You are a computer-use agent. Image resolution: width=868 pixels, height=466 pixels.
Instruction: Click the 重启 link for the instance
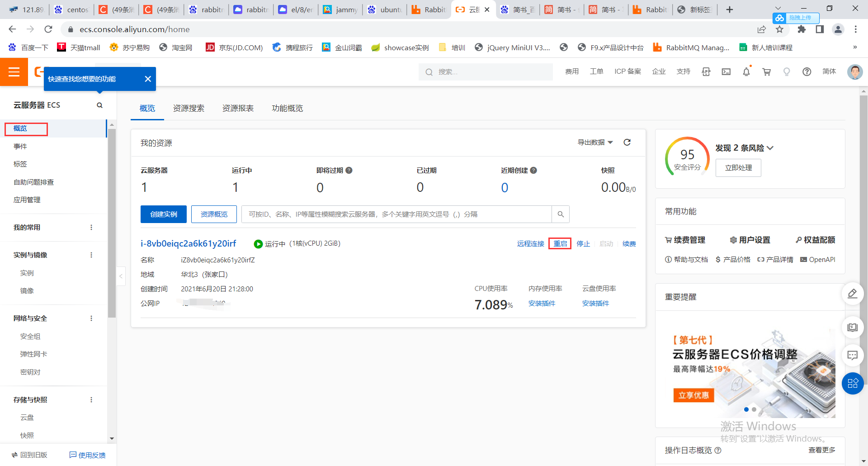pos(560,244)
